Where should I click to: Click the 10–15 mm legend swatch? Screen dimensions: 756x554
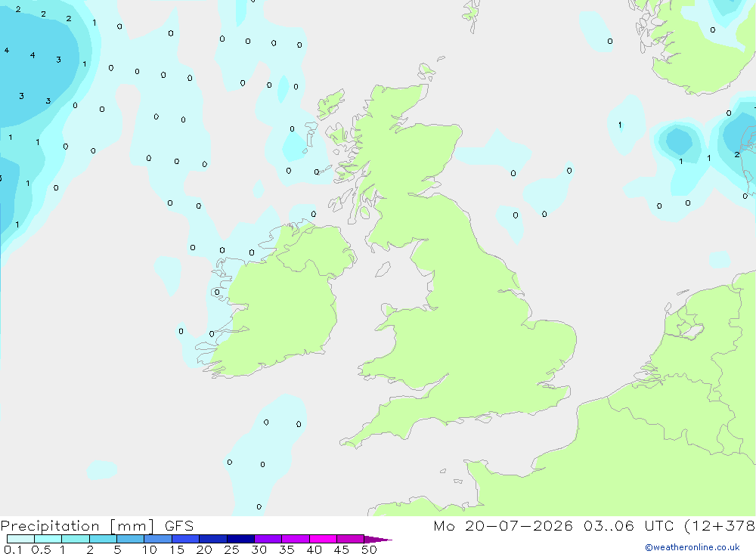pos(158,539)
